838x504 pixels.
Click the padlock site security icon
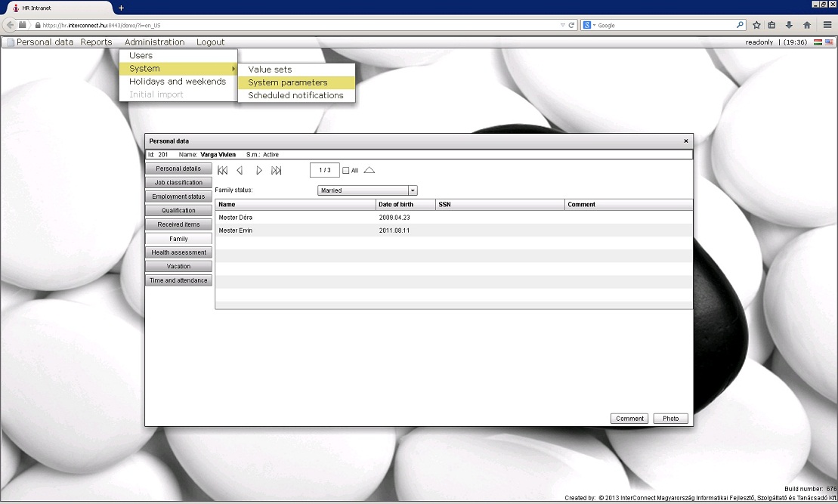pyautogui.click(x=38, y=25)
